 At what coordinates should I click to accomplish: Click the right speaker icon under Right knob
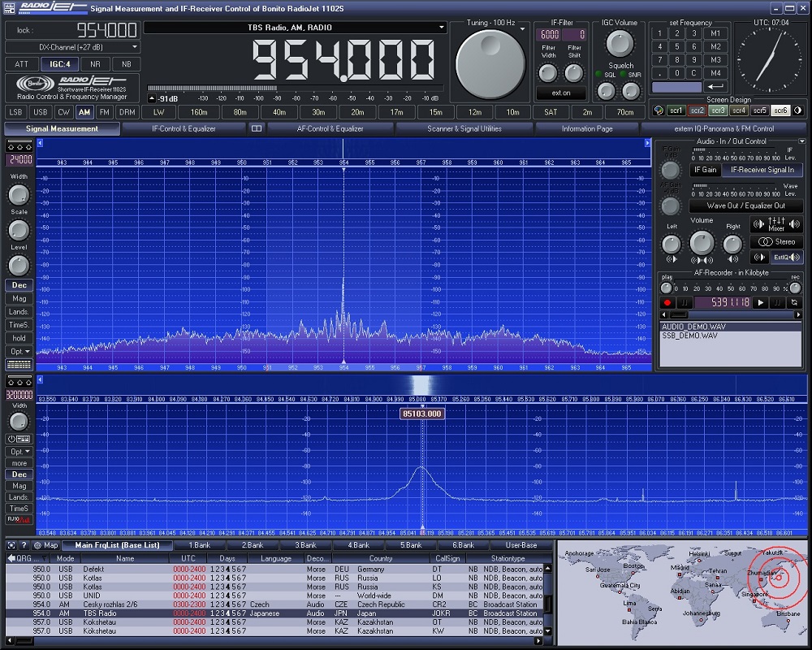[732, 258]
